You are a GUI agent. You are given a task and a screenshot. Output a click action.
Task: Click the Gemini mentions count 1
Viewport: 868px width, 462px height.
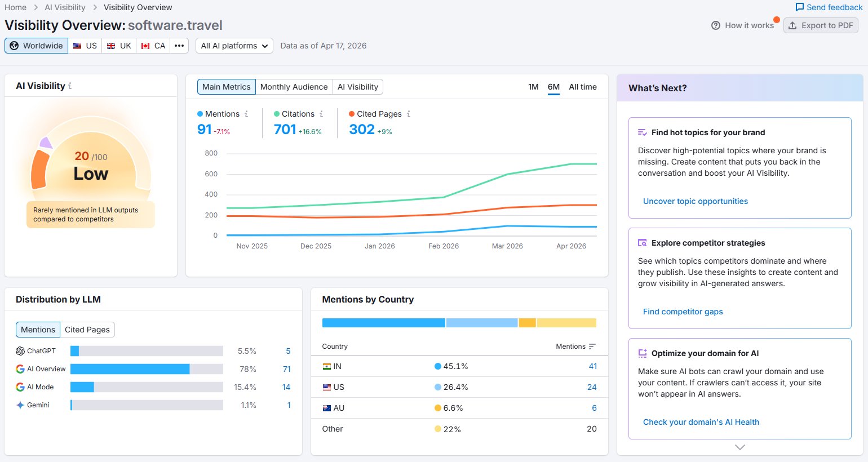[289, 405]
